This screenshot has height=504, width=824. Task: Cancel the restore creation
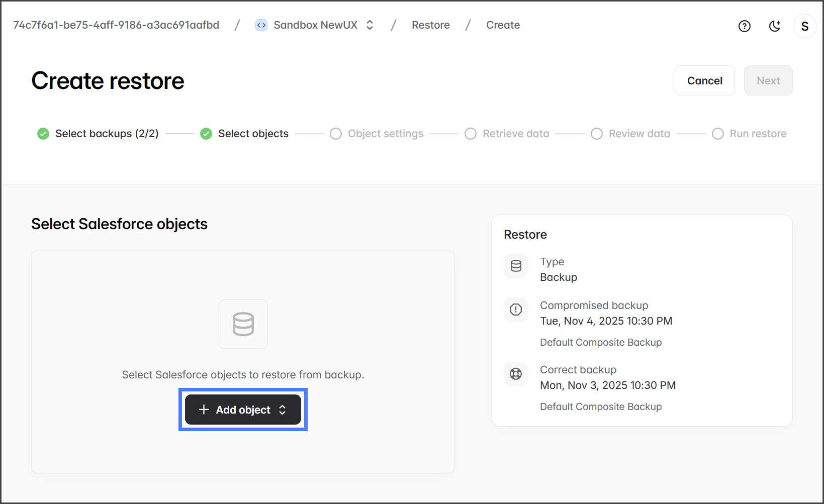coord(704,80)
